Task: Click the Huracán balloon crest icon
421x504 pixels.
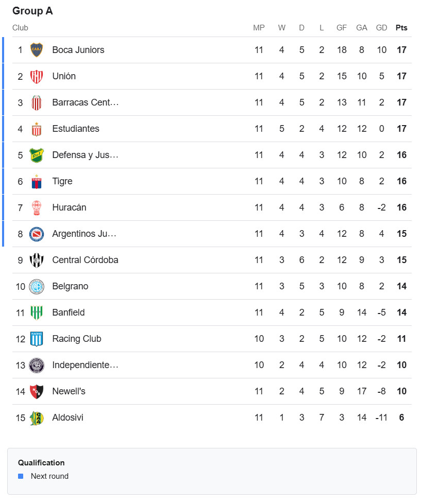Action: (x=36, y=207)
